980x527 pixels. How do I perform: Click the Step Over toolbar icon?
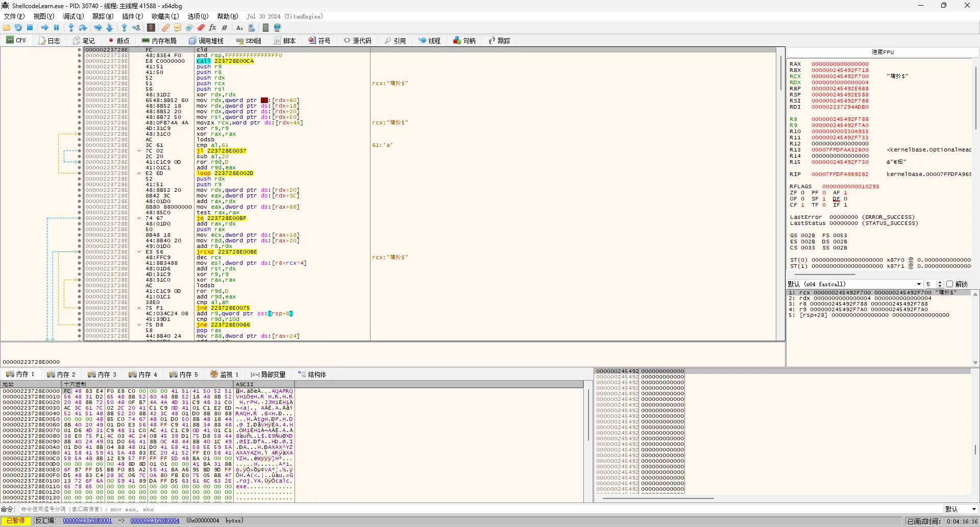83,28
